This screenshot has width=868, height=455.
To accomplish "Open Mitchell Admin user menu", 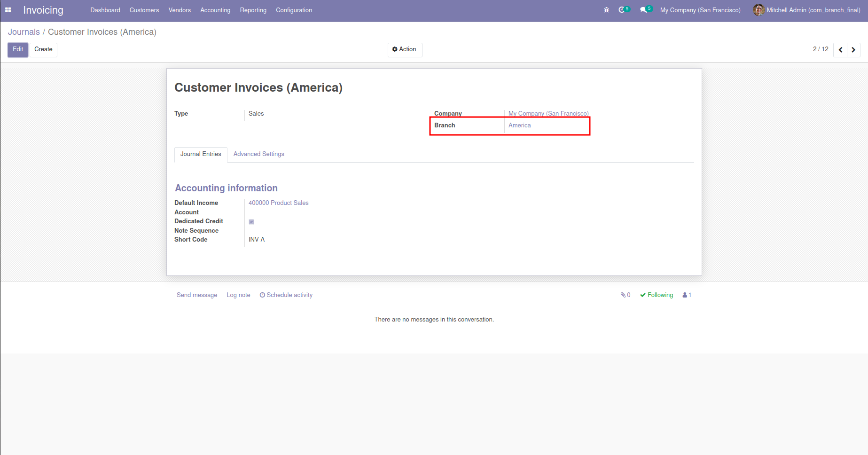I will (x=806, y=10).
